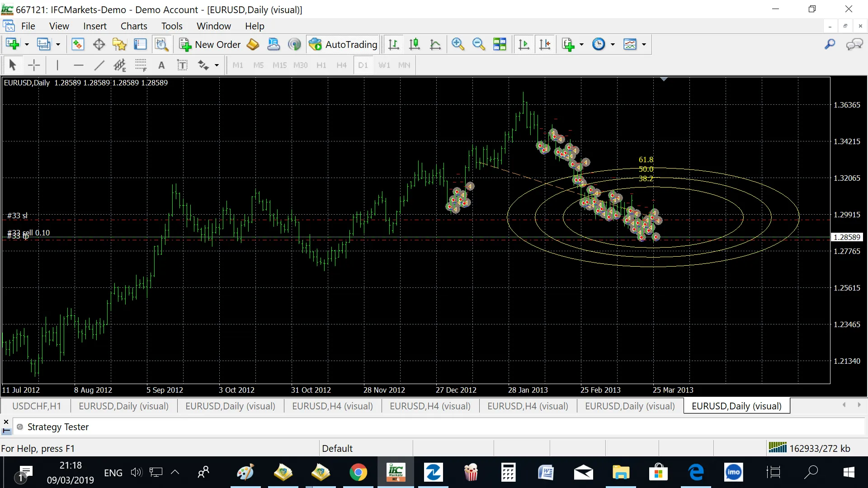
Task: Expand the Indicators list dropdown arrow
Action: [581, 44]
